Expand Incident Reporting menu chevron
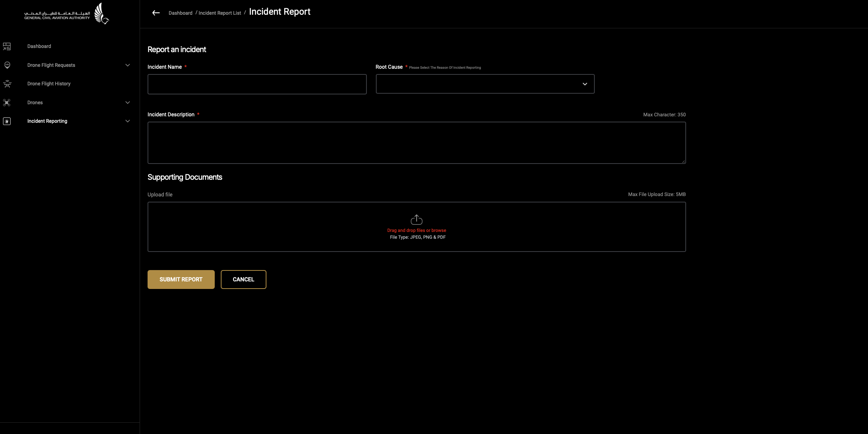 [128, 121]
